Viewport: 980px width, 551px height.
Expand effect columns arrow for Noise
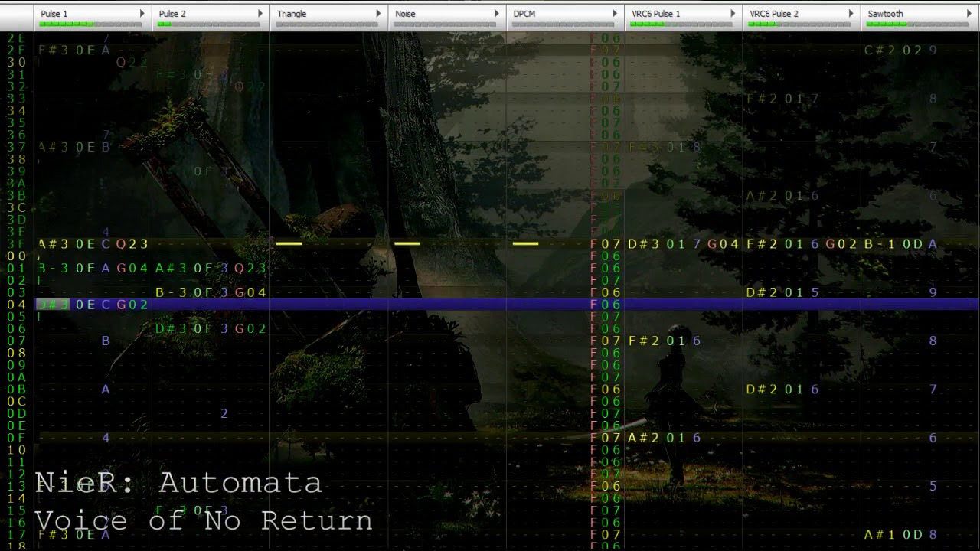496,14
